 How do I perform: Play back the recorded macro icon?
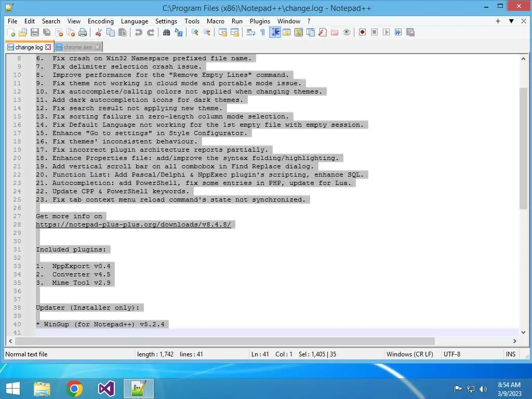click(386, 32)
